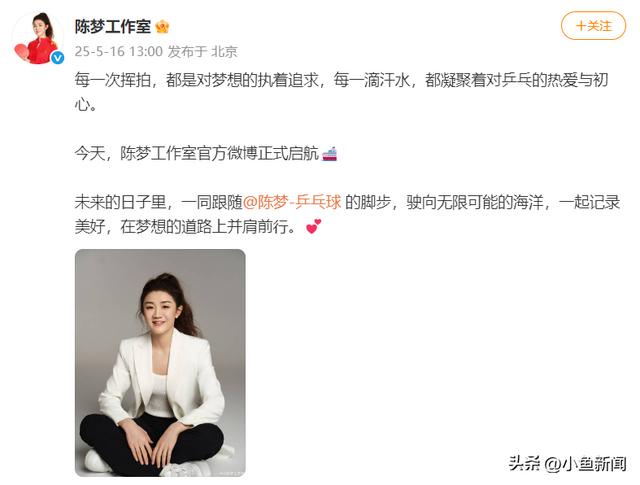Click the 未来的日子里 sentence start
640x485 pixels.
pos(120,202)
